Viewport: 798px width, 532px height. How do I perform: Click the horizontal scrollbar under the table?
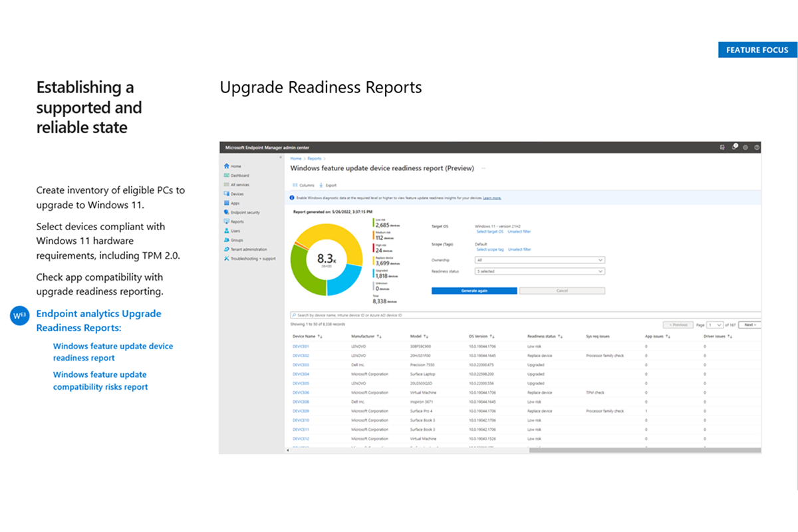[x=645, y=450]
